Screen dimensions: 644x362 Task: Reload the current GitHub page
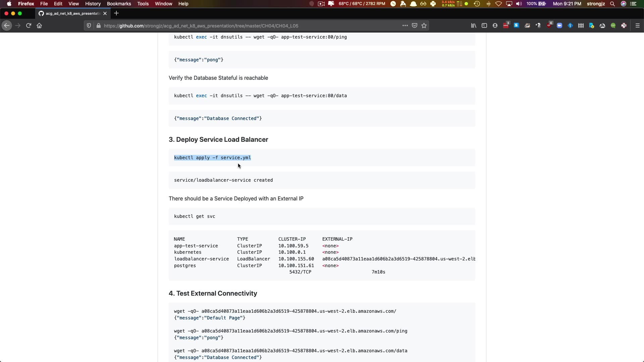pos(29,25)
